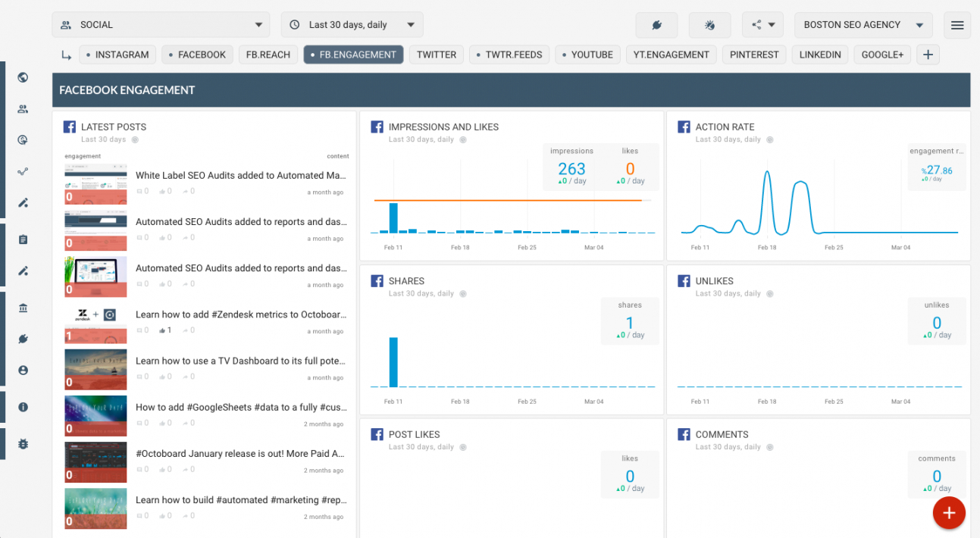Viewport: 980px width, 538px height.
Task: Click the like thumb on Zendesk post
Action: click(161, 330)
